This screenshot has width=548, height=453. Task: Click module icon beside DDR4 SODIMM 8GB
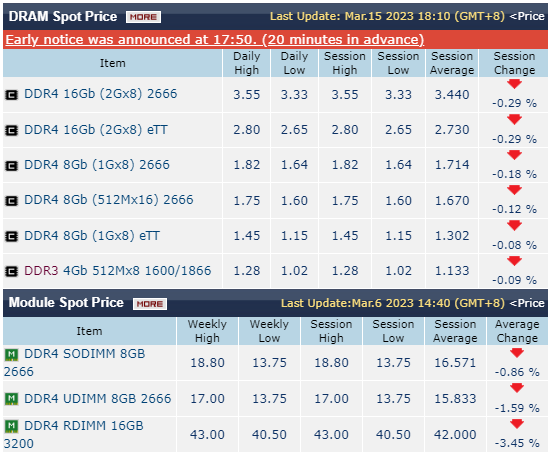12,355
